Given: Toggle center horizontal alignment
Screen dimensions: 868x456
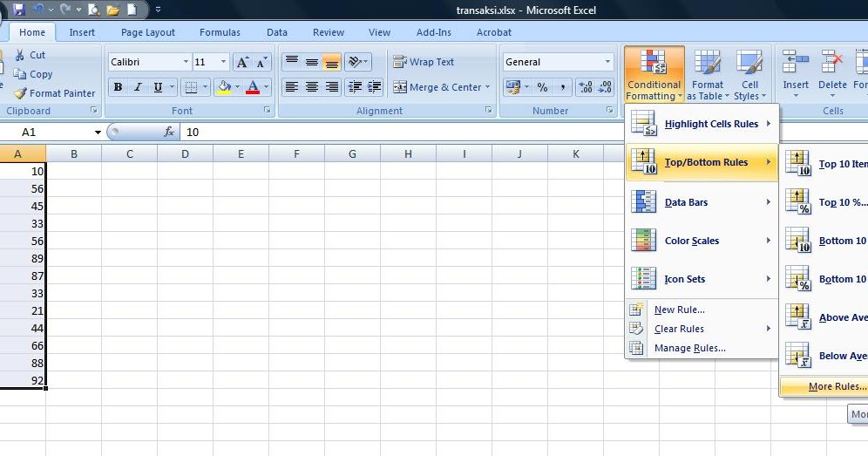Looking at the screenshot, I should tap(312, 87).
